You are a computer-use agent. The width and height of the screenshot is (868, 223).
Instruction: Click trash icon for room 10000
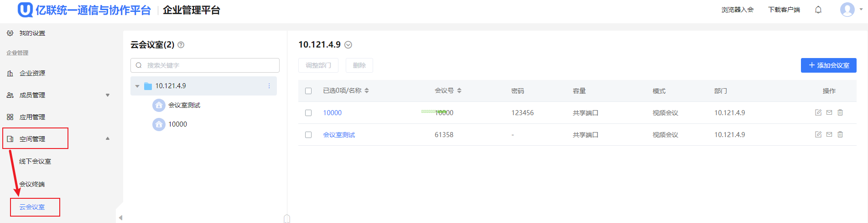coord(840,112)
